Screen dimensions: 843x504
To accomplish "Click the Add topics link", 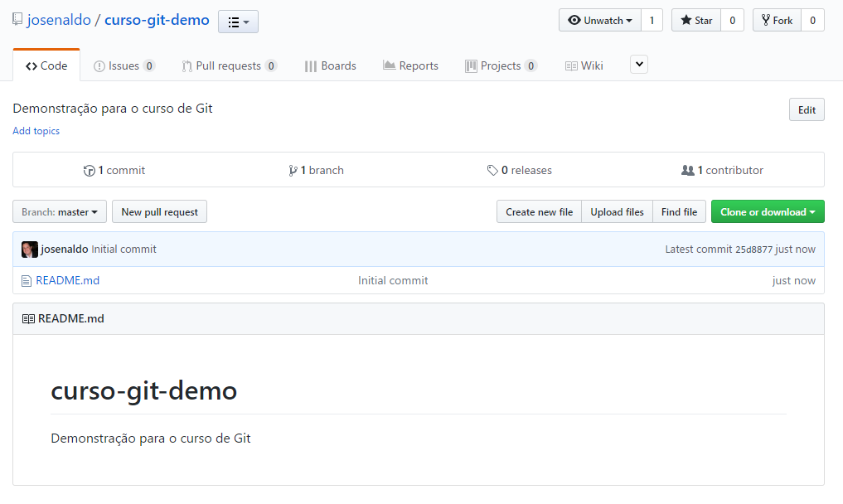I will [x=36, y=131].
